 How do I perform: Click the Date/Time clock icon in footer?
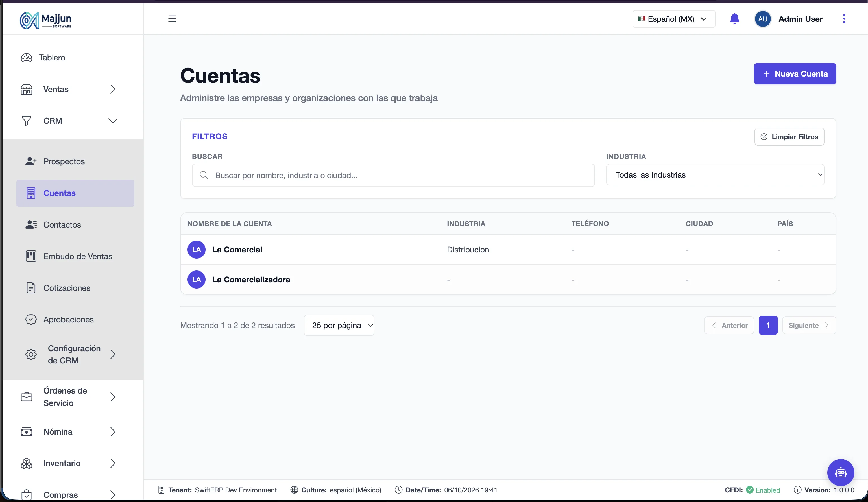point(398,490)
